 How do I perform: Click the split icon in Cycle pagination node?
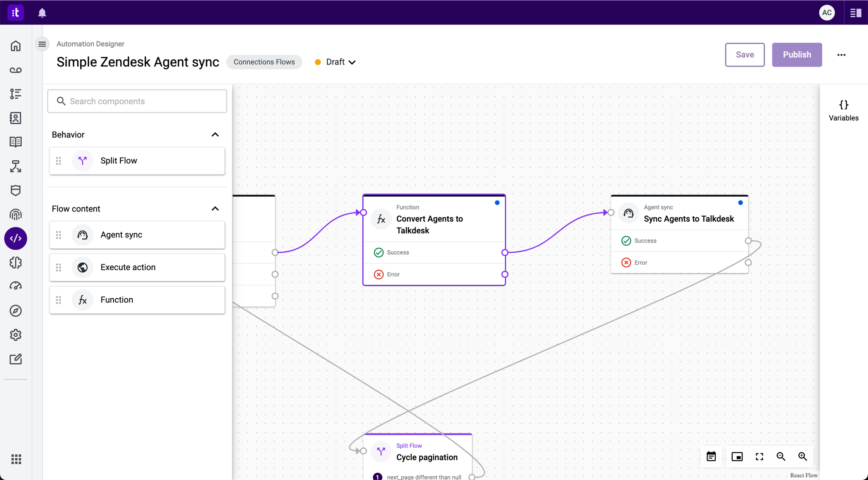(x=381, y=451)
